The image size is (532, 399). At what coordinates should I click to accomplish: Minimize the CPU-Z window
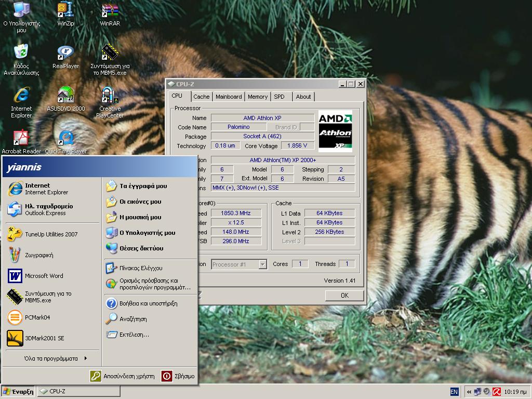[342, 84]
